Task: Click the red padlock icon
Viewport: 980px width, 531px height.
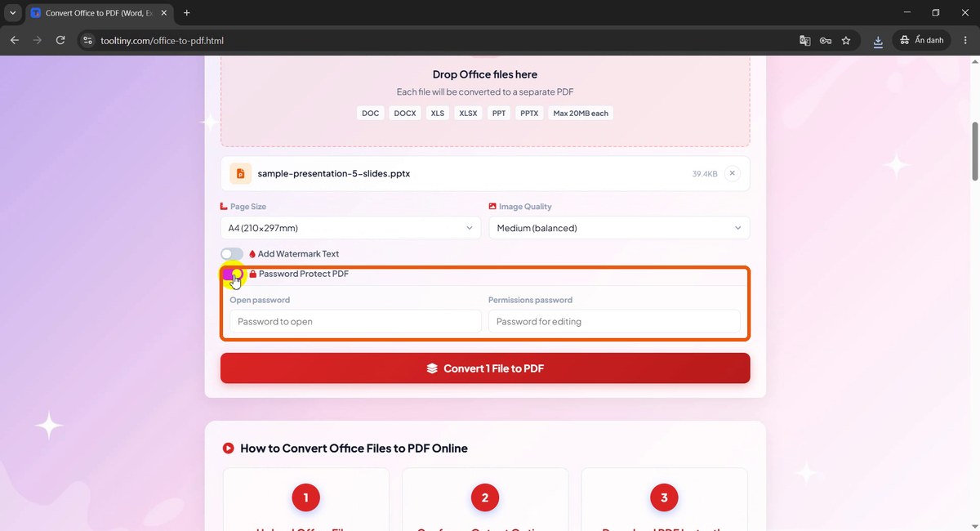Action: tap(253, 274)
